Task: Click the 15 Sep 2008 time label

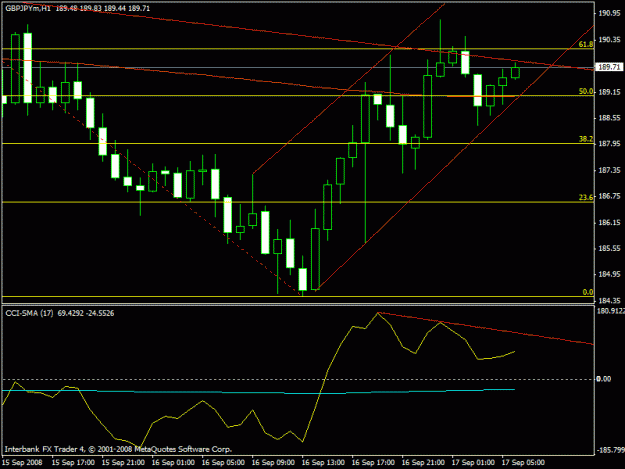Action: click(22, 463)
